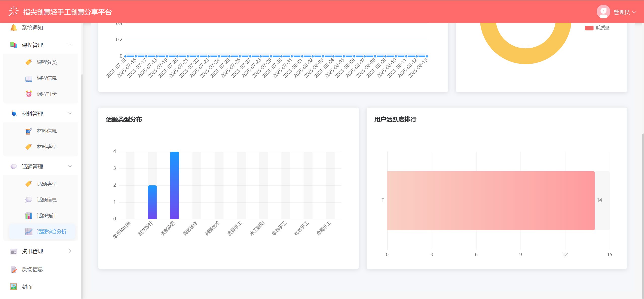This screenshot has width=644, height=299.
Task: Collapse the 话题管理 submenu chevron
Action: click(70, 167)
